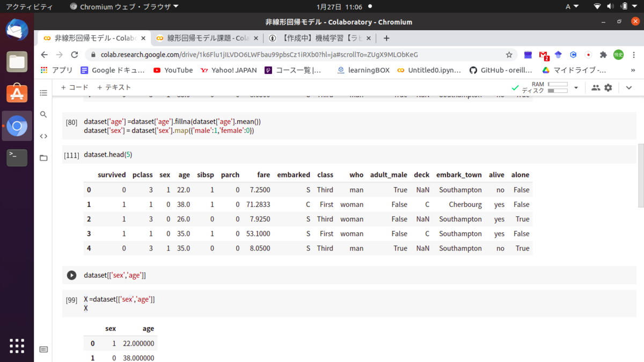644x362 pixels.
Task: Close the 線形回帰モデル課題 tab
Action: pyautogui.click(x=255, y=38)
